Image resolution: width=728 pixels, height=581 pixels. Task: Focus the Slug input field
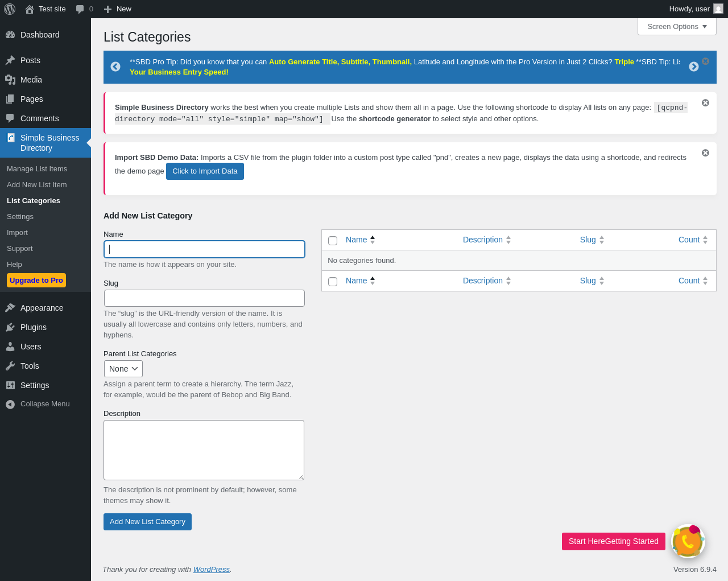[204, 298]
